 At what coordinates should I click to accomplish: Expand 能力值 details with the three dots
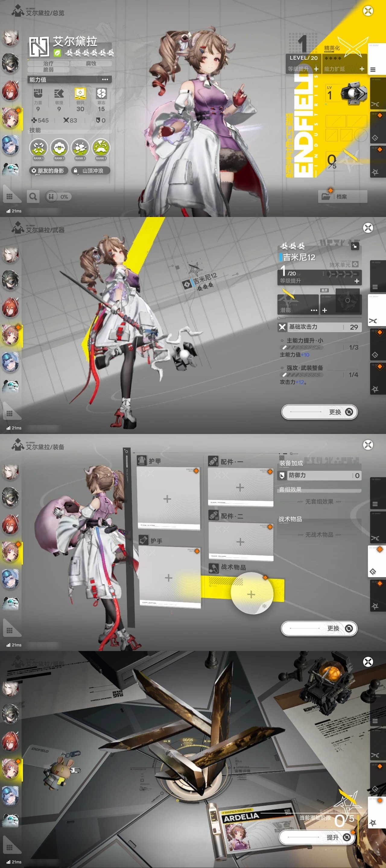tap(105, 80)
